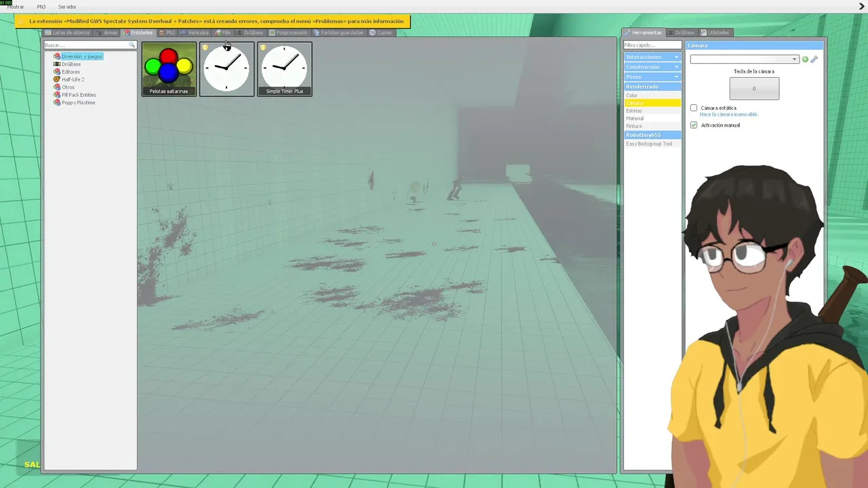Viewport: 868px width, 488px height.
Task: Collapse the Renderizado tool category
Action: tap(652, 87)
